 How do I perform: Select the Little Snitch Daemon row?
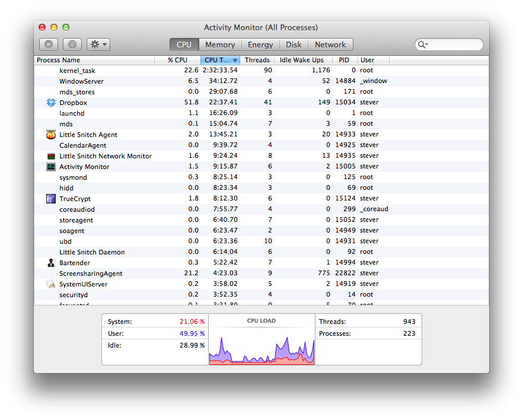click(261, 252)
